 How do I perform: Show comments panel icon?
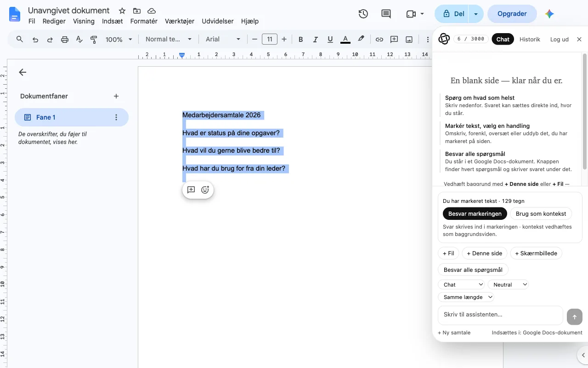coord(386,14)
